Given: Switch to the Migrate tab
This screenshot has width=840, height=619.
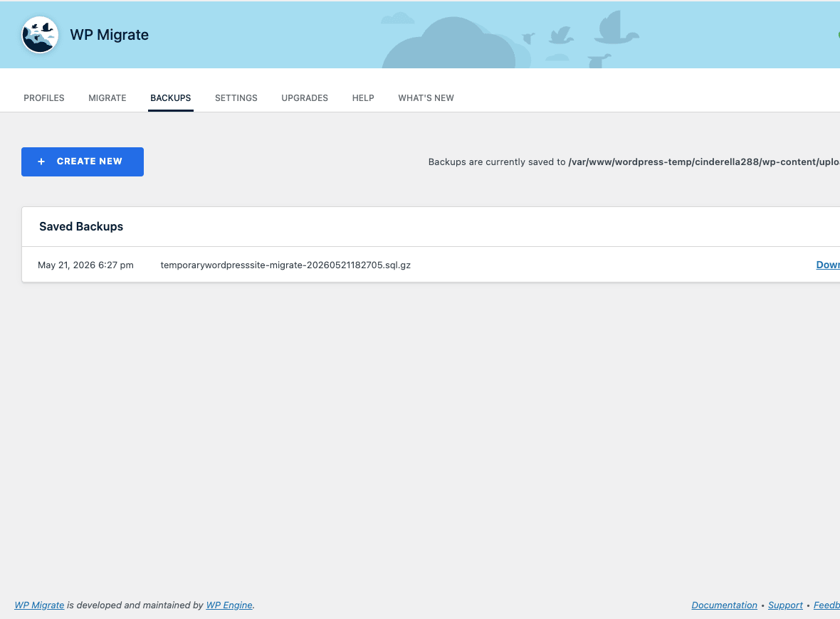Looking at the screenshot, I should [x=107, y=98].
